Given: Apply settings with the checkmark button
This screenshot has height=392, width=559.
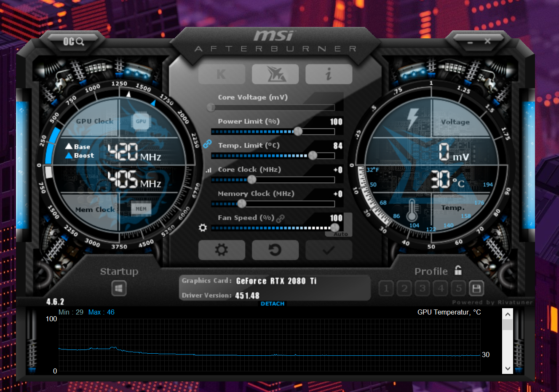Looking at the screenshot, I should [329, 250].
